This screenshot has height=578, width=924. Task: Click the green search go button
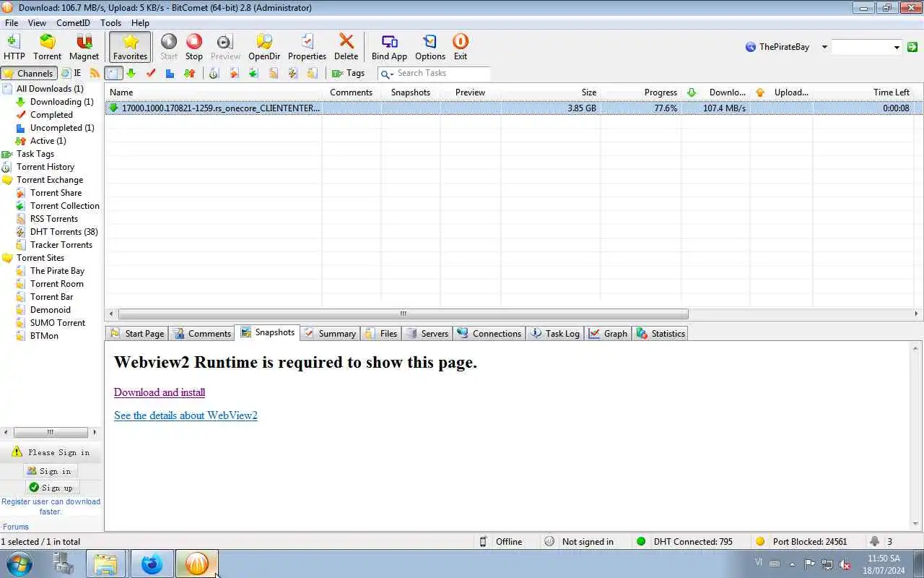[912, 47]
